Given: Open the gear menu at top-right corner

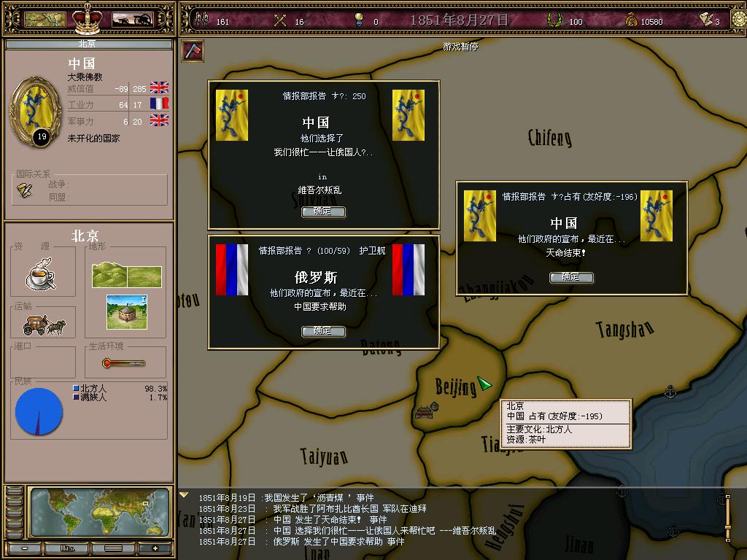Looking at the screenshot, I should pyautogui.click(x=740, y=19).
